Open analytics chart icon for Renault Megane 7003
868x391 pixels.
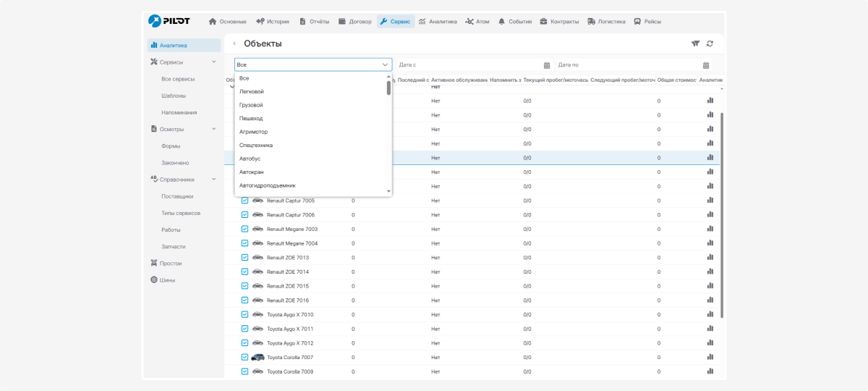pyautogui.click(x=710, y=229)
